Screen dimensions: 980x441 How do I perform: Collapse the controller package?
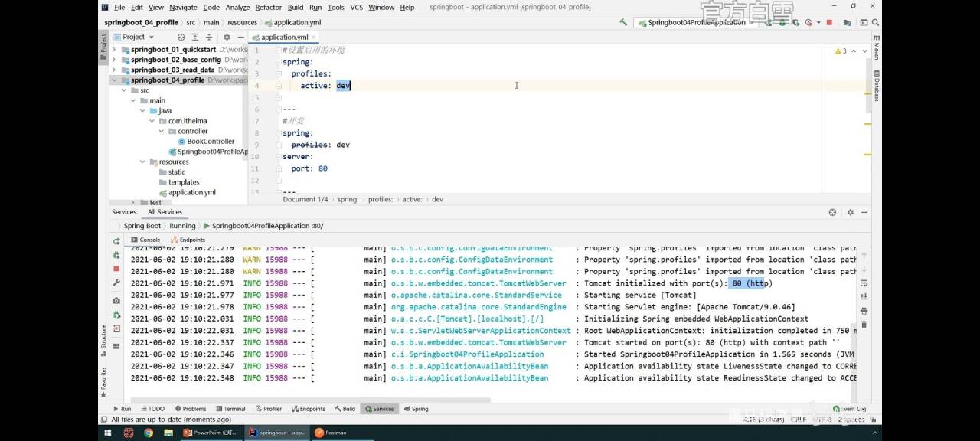point(162,131)
